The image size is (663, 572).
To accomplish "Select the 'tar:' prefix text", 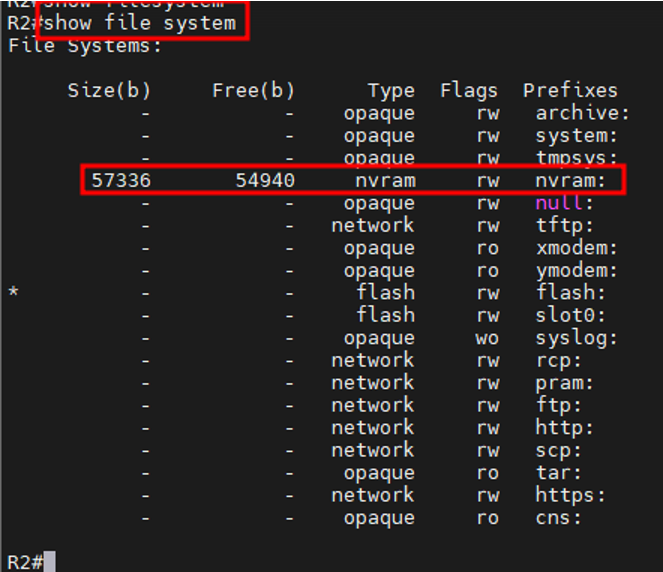I will [559, 473].
